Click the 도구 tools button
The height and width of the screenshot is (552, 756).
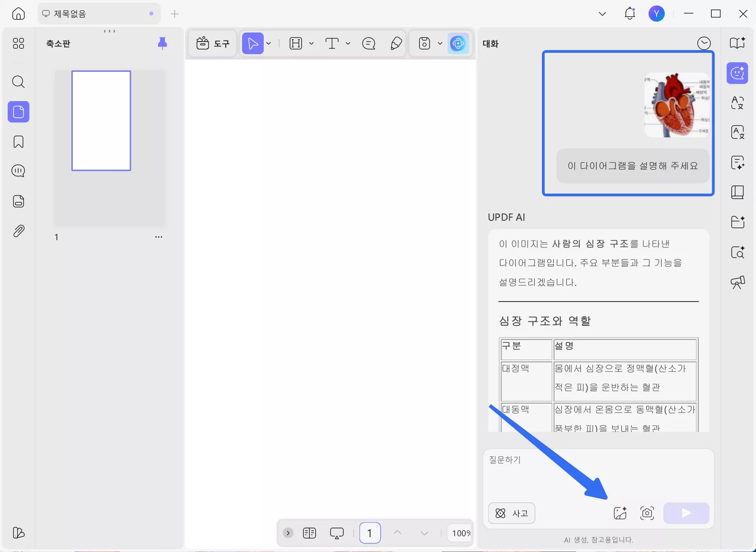(x=212, y=43)
